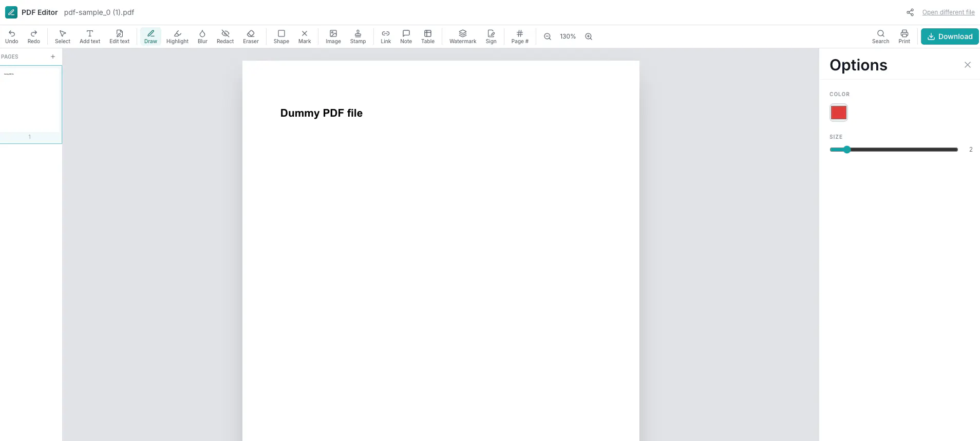Insert an Image from the toolbar
The image size is (980, 441).
coord(333,36)
